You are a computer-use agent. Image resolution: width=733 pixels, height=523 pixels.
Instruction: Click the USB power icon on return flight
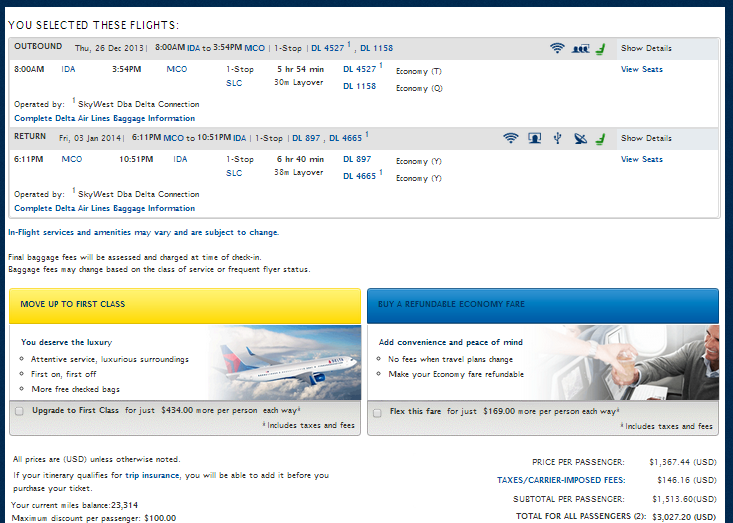557,138
